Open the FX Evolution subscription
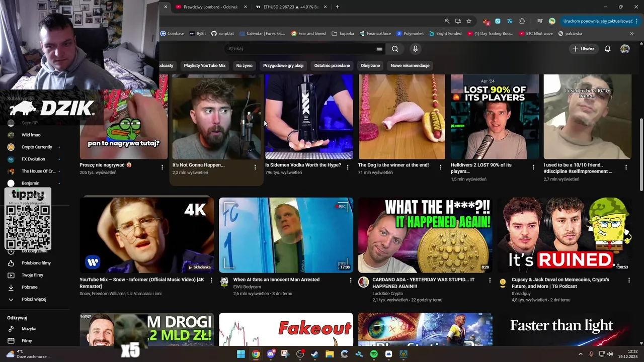This screenshot has height=362, width=644. click(34, 159)
